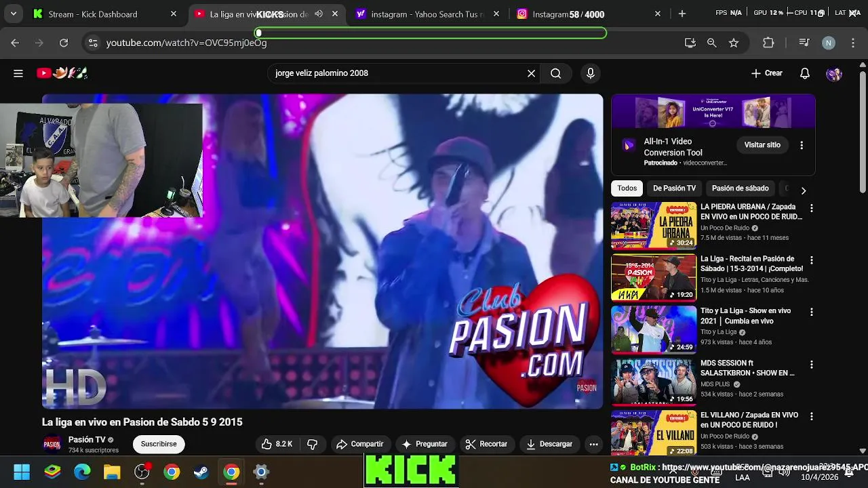Switch to the instagram Yahoo Search tab

[428, 14]
